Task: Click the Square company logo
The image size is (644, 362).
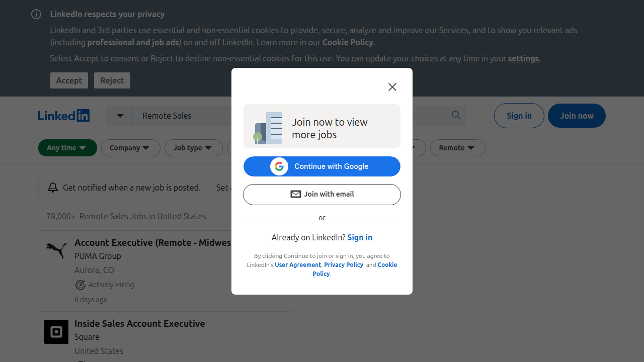Action: click(x=56, y=332)
